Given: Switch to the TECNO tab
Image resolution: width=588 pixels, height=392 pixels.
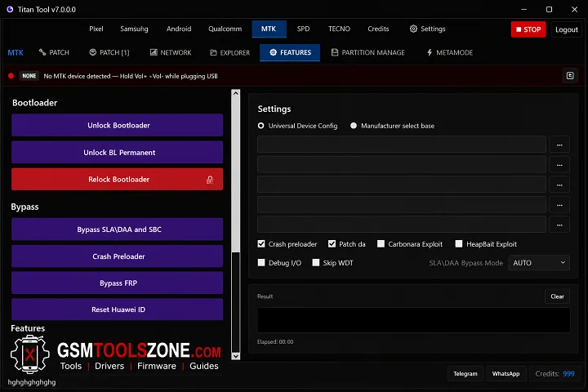Looking at the screenshot, I should point(339,29).
